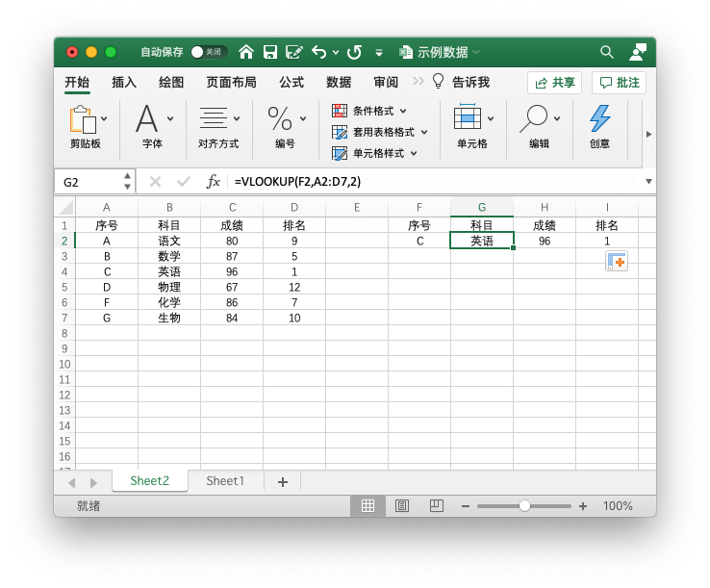Click the 共享 (Share) button
This screenshot has height=588, width=710.
[554, 83]
